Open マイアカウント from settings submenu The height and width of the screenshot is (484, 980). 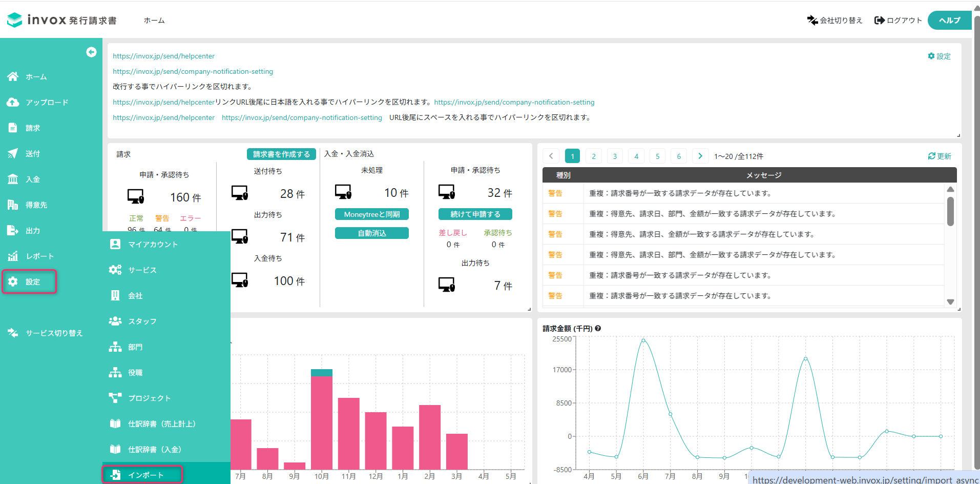[x=153, y=245]
